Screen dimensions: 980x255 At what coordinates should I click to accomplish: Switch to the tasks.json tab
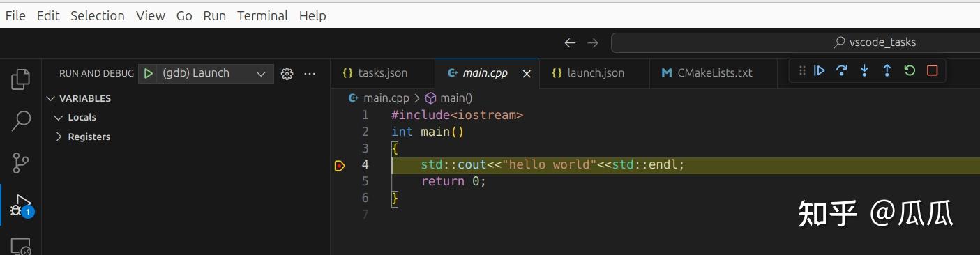(382, 73)
